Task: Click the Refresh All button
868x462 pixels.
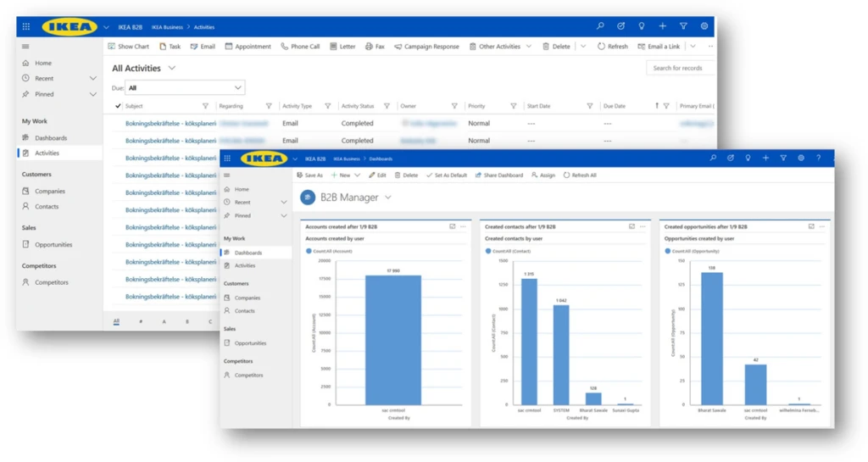Action: [x=580, y=175]
